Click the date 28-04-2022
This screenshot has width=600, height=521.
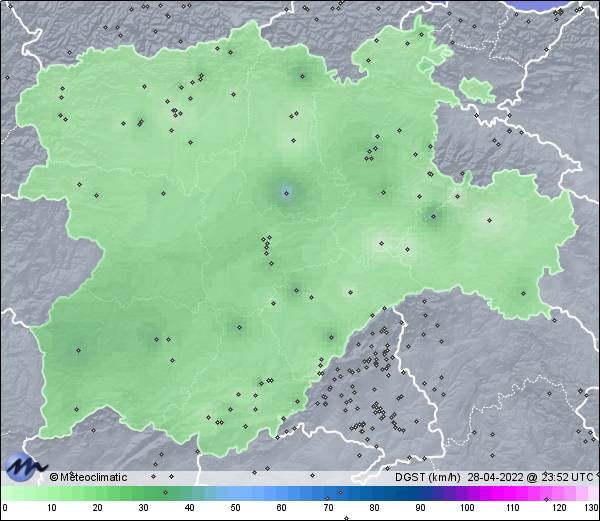[495, 477]
